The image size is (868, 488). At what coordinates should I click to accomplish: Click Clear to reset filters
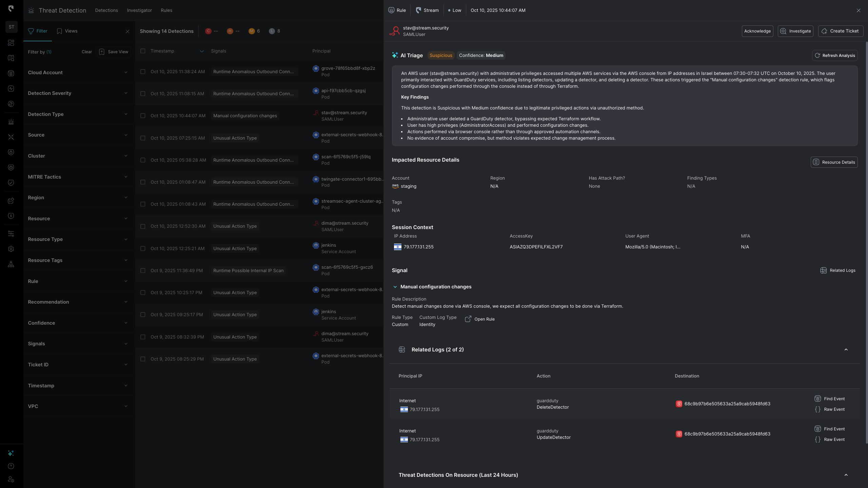pos(86,52)
